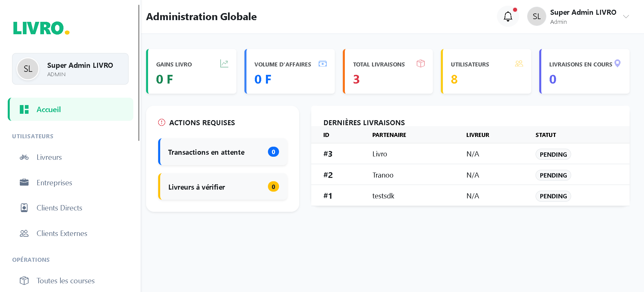Screen dimensions: 644x292
Task: Click the Total Livraisons value 3
Action: point(356,79)
